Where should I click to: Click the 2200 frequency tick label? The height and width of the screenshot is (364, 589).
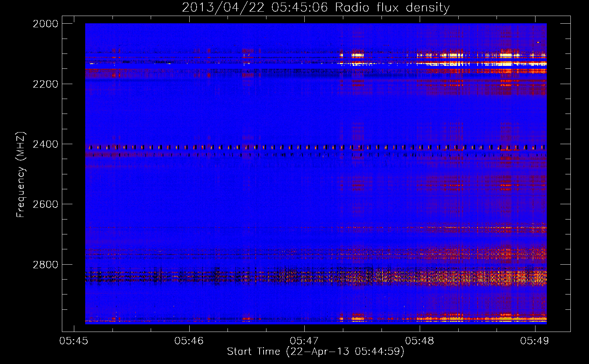[x=46, y=84]
